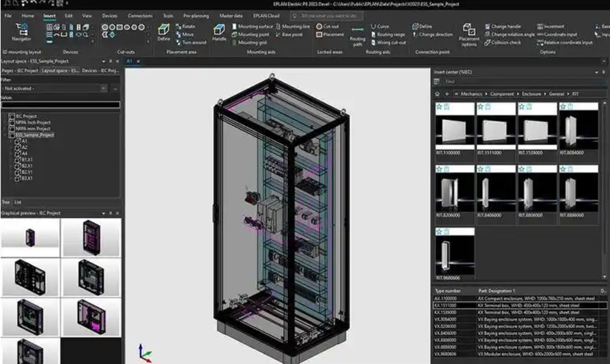Click Change rotation angle

click(510, 35)
